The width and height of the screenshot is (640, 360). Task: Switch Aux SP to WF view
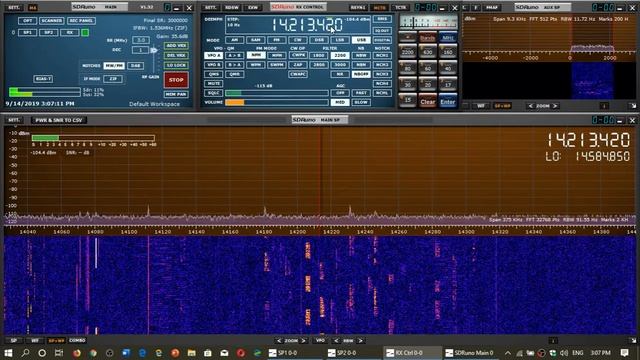pyautogui.click(x=481, y=106)
